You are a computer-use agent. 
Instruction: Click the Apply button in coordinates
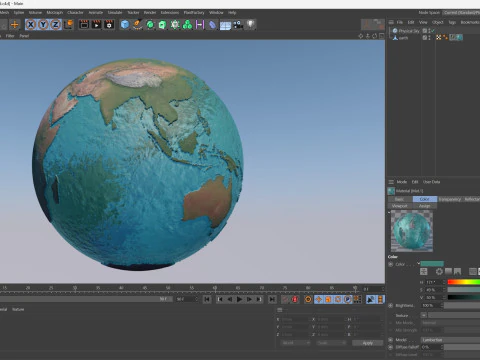pyautogui.click(x=368, y=343)
